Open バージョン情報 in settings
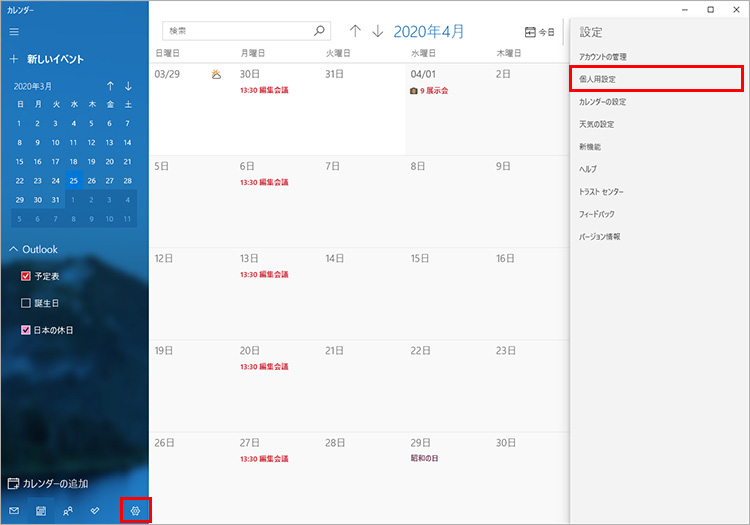The image size is (750, 525). point(599,237)
